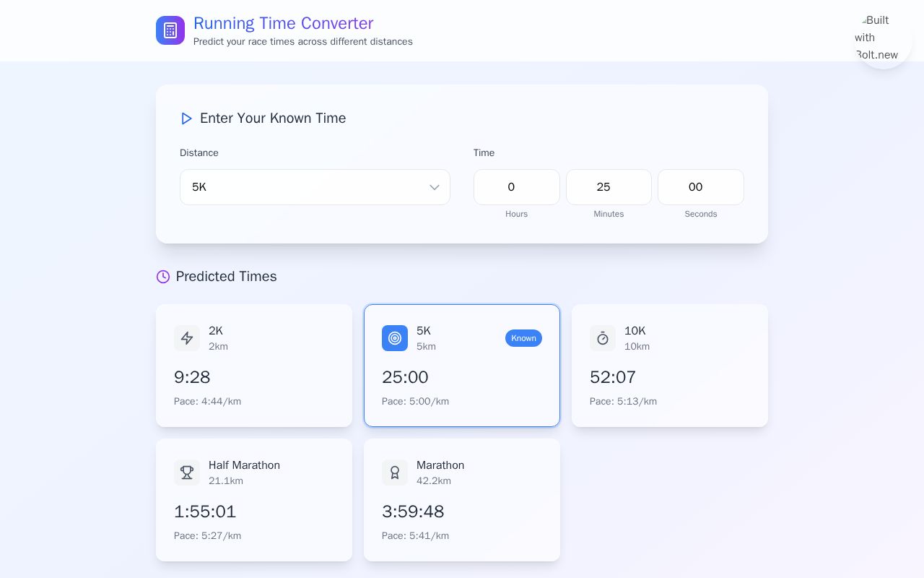The height and width of the screenshot is (578, 924).
Task: Click the Pace: 5:27/km text
Action: (207, 536)
